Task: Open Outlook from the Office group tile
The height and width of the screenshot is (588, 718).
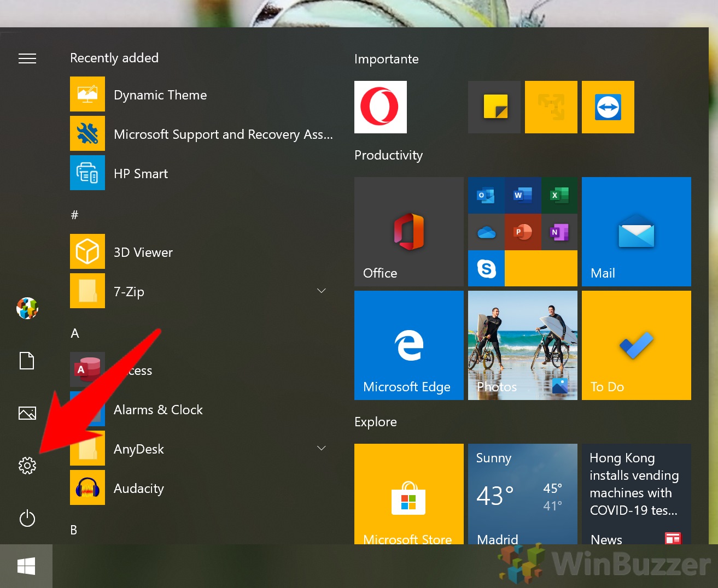Action: pos(486,195)
